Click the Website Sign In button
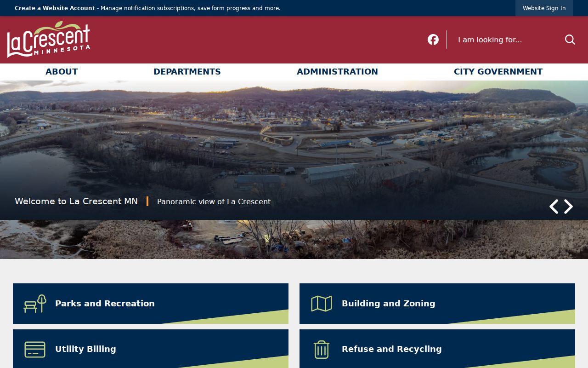Screen dimensions: 588x368 (544, 8)
